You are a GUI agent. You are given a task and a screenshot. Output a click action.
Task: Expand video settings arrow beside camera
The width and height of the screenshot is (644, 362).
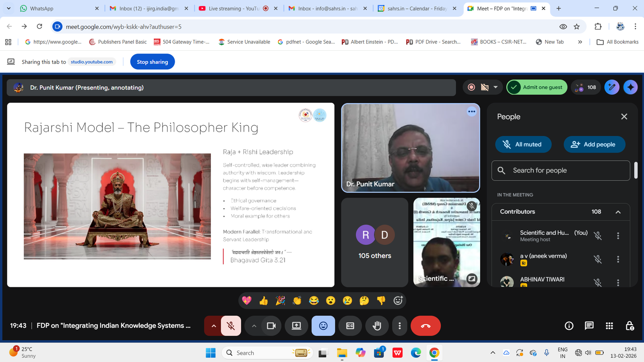(254, 326)
